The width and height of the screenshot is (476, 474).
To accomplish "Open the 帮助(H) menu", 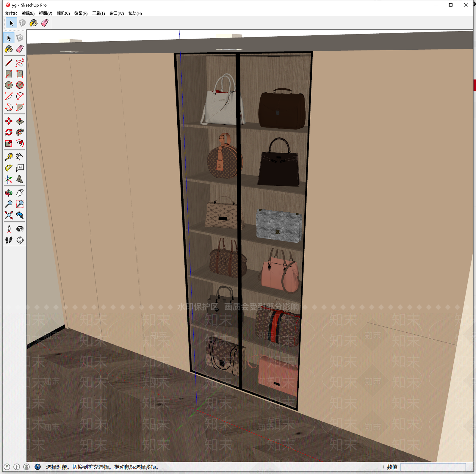I will 135,13.
